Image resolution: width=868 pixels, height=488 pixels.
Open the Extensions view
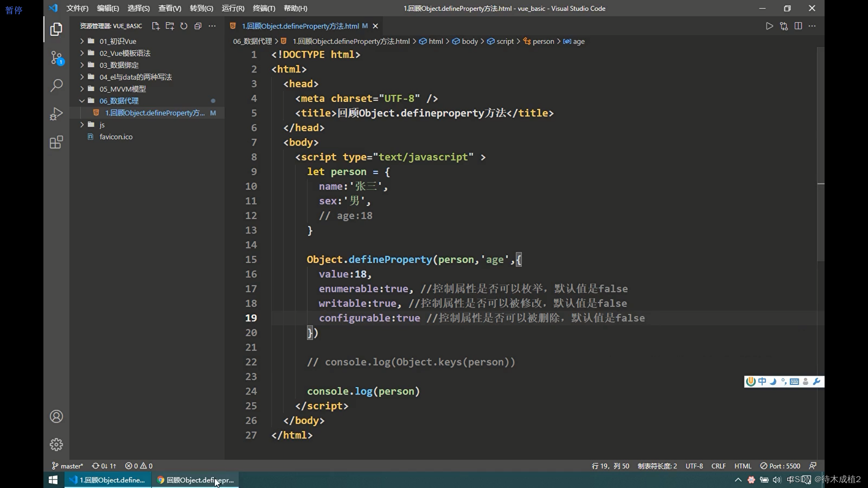pyautogui.click(x=56, y=142)
